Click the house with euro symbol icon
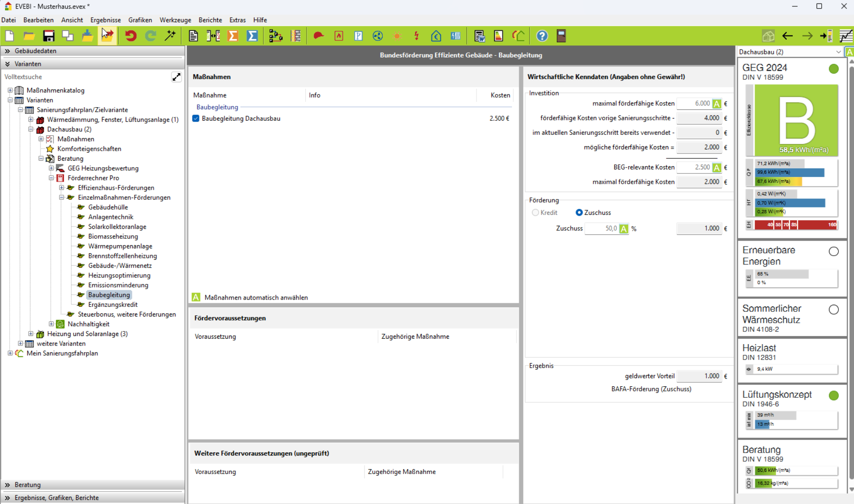854x504 pixels. click(436, 36)
